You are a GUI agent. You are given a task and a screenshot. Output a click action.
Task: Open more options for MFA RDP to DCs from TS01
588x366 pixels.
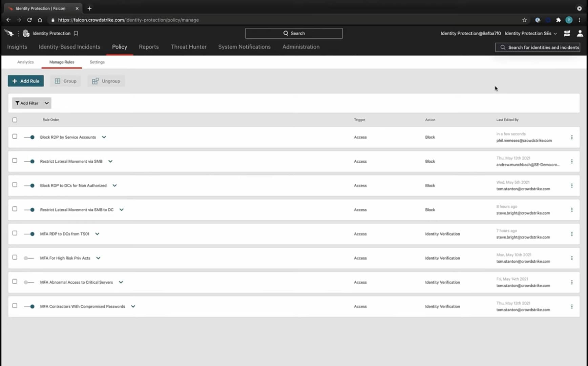click(572, 234)
